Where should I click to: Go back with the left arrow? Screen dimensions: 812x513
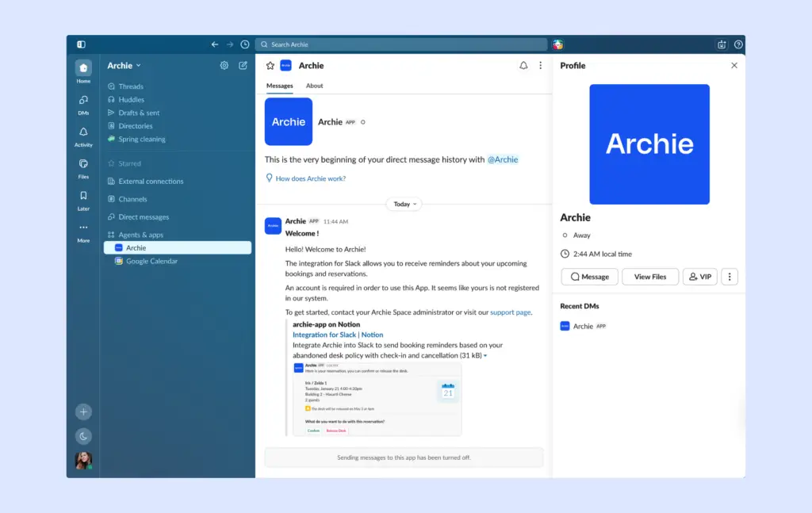[214, 44]
